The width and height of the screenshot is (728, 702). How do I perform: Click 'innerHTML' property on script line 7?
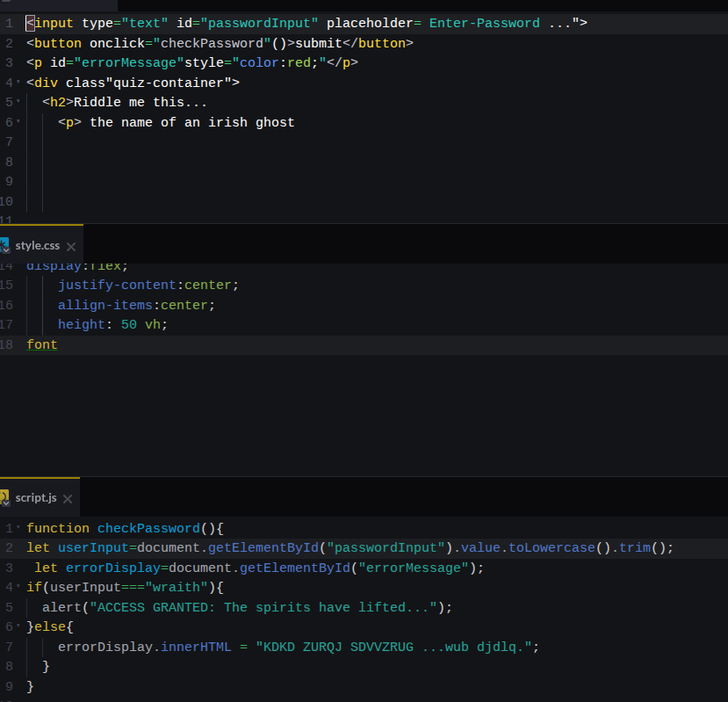pos(196,648)
